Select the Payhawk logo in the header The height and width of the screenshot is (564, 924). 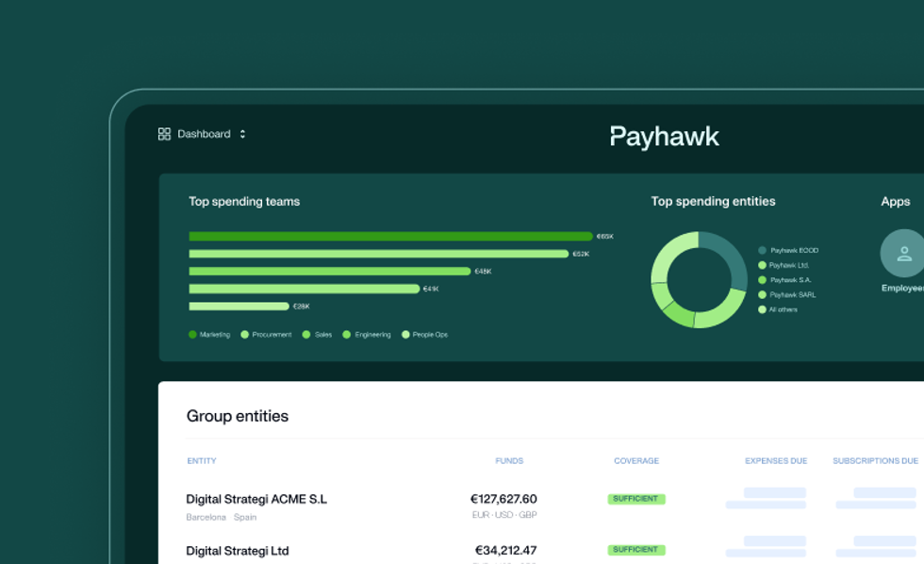[665, 136]
